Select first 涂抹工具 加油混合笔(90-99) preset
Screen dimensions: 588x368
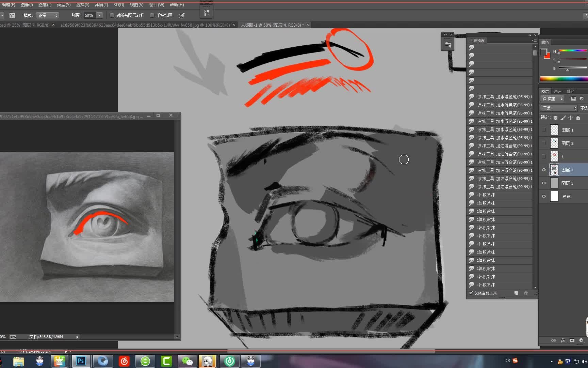pyautogui.click(x=500, y=146)
